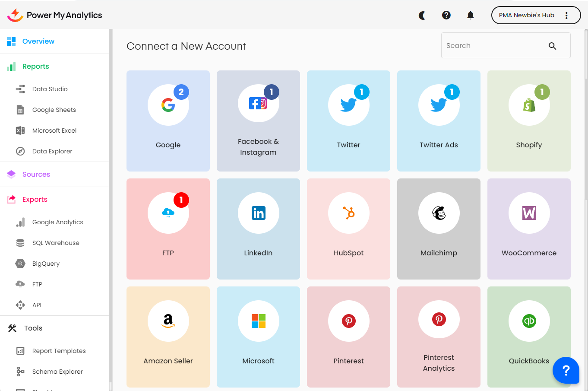Connect a Mailchimp account
Screen dimensions: 588x391
(x=439, y=229)
